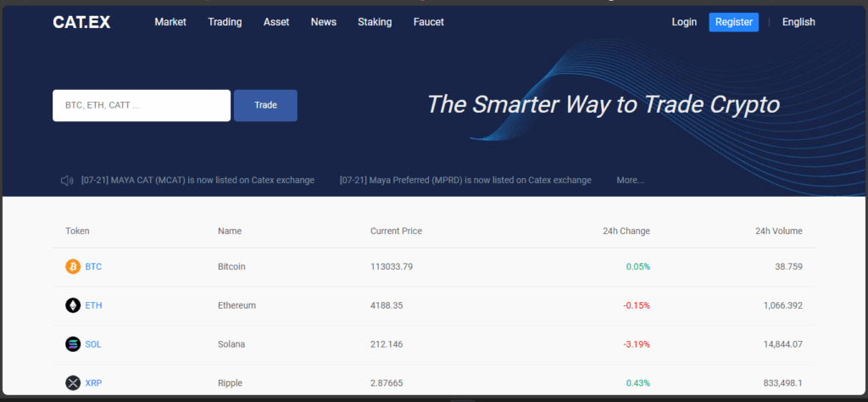
Task: Go to the Trading page
Action: pos(225,22)
